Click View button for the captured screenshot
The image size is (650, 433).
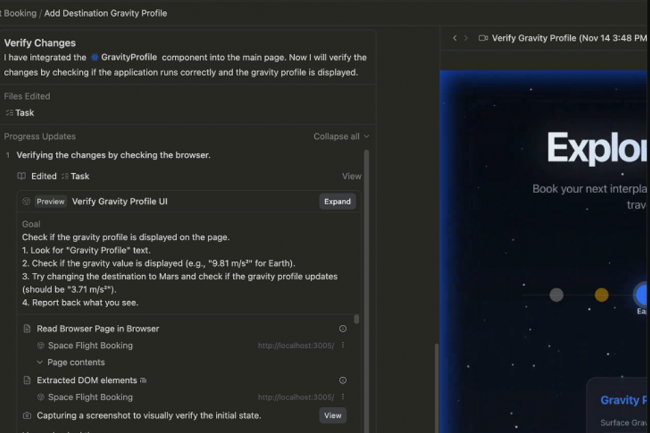point(332,415)
